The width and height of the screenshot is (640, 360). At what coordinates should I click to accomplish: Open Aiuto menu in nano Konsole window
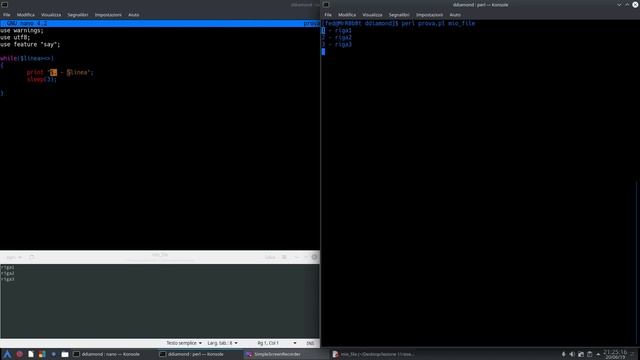click(x=134, y=15)
